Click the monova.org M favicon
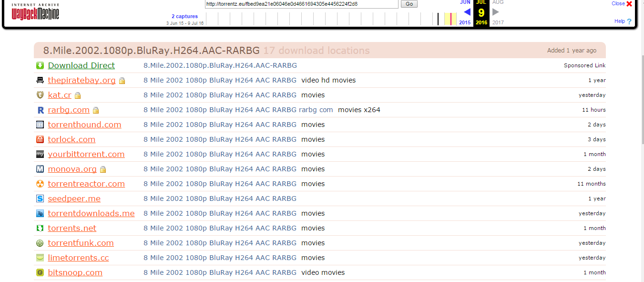This screenshot has height=282, width=644. (x=40, y=169)
